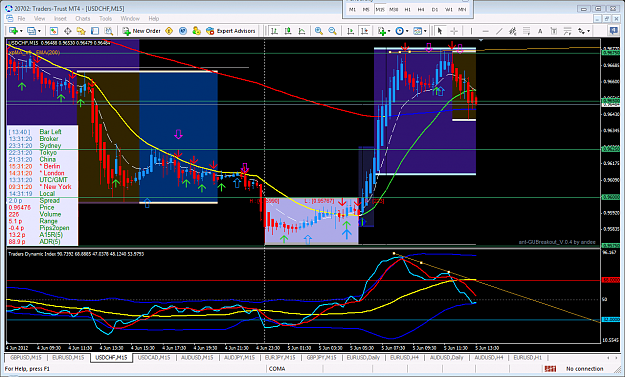Screen dimensions: 625x377
Task: Zoom out on the chart
Action: (x=332, y=31)
